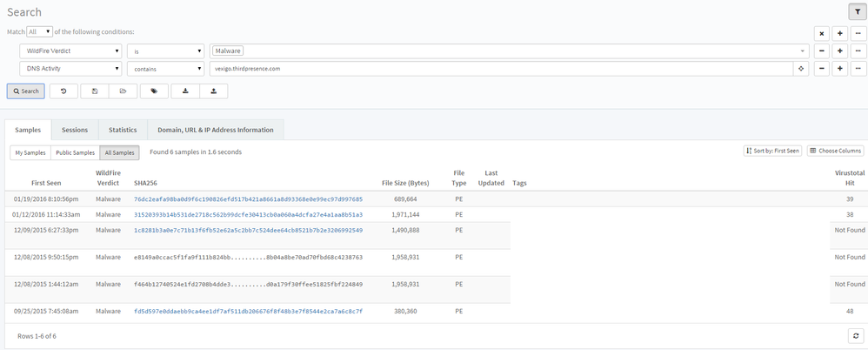Click the Search button
The width and height of the screenshot is (868, 350).
(25, 91)
